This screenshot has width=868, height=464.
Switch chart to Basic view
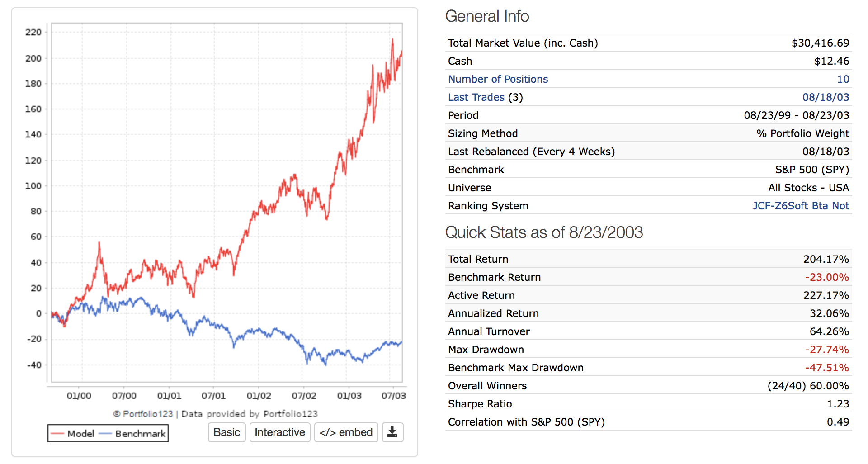[x=226, y=432]
